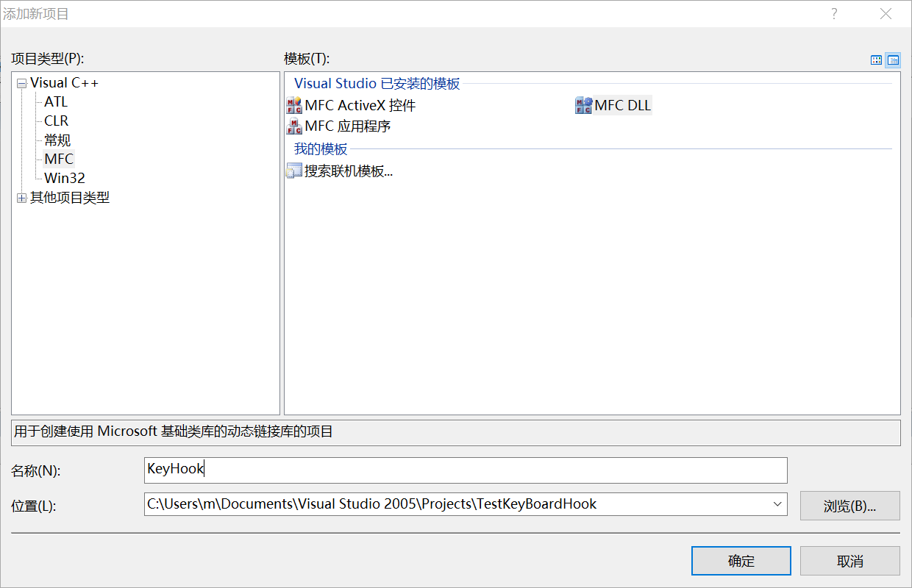Select MFC in the project type tree
912x588 pixels.
click(x=59, y=159)
